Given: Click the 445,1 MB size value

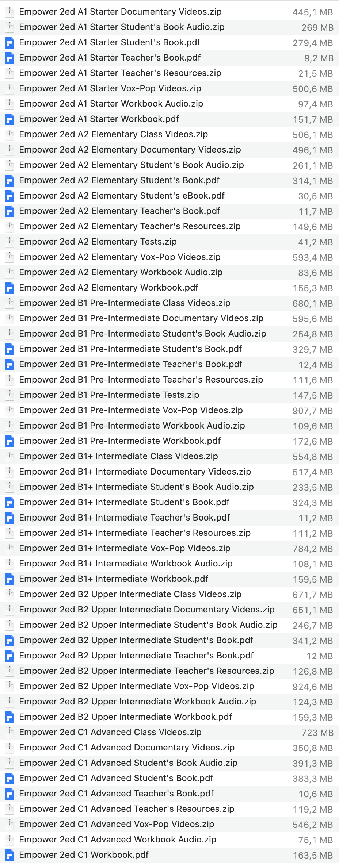Looking at the screenshot, I should coord(313,12).
